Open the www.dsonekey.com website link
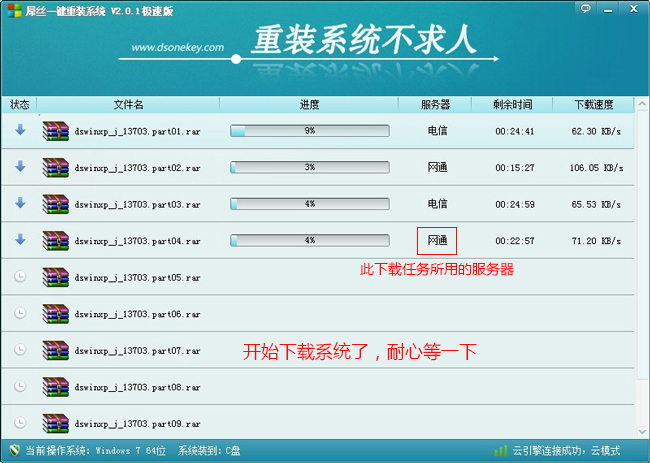 click(x=177, y=47)
